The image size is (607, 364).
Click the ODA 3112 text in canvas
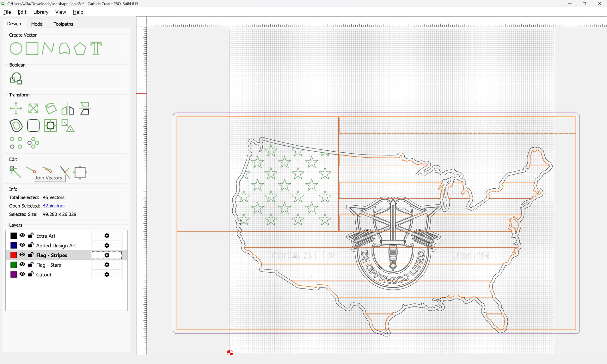coord(304,256)
